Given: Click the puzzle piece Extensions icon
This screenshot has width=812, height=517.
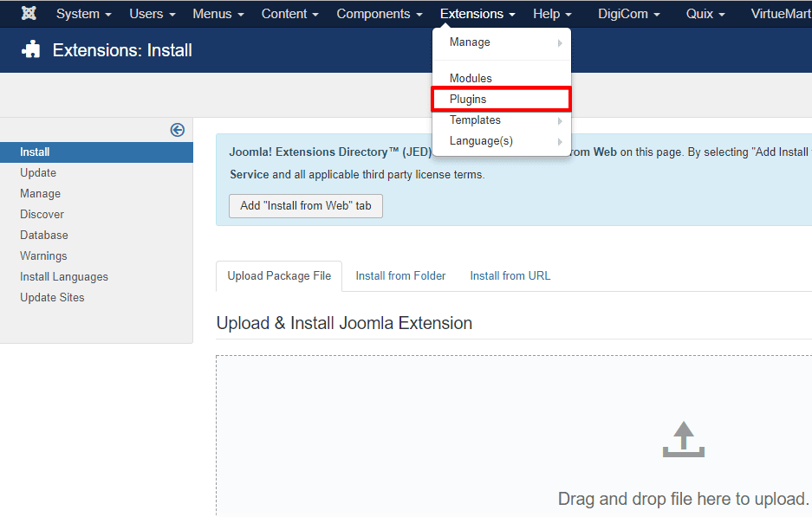Looking at the screenshot, I should pyautogui.click(x=31, y=50).
